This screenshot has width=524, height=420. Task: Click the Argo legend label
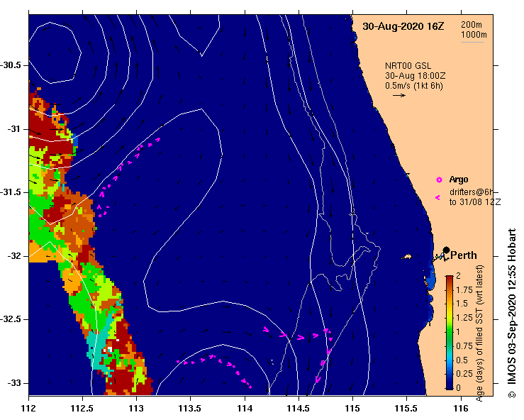click(459, 179)
